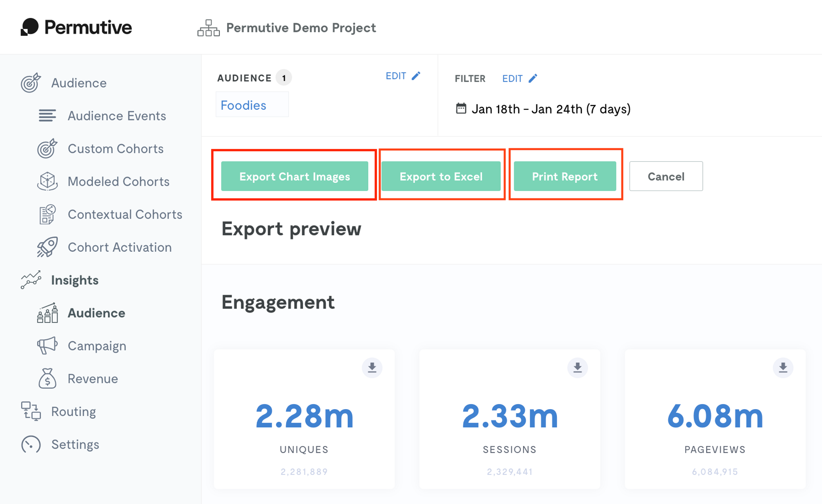Click the 2,329,441 exact sessions figure
The height and width of the screenshot is (504, 822).
510,472
